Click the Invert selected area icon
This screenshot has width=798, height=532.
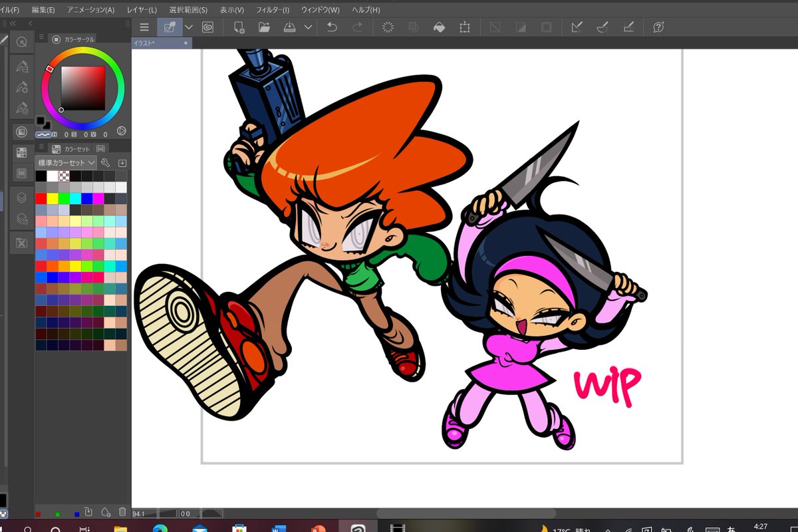click(x=520, y=27)
